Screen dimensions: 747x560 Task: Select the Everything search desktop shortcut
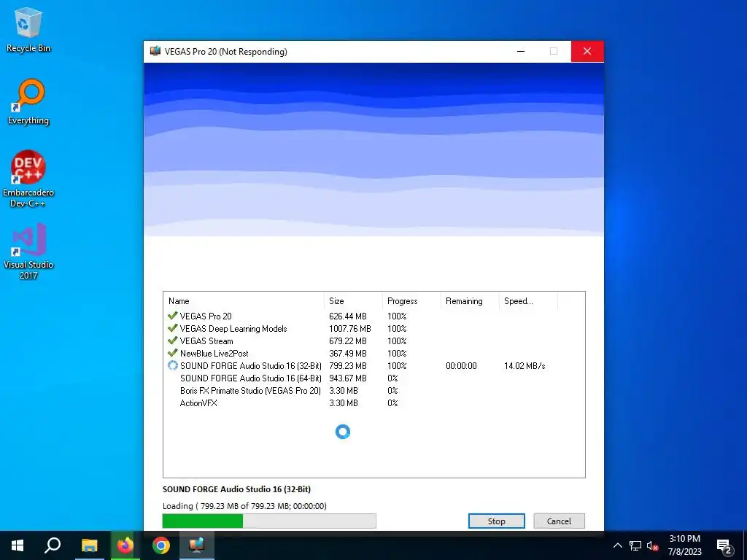coord(28,102)
